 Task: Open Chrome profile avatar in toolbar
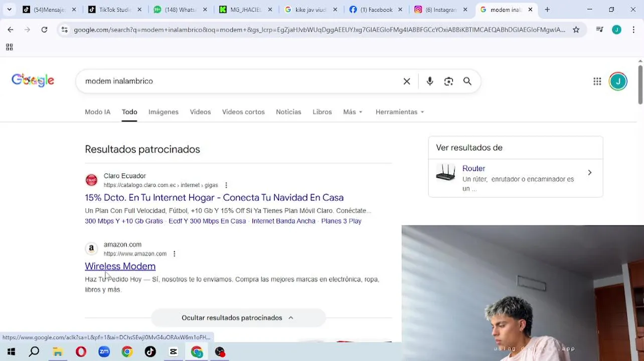coord(616,30)
